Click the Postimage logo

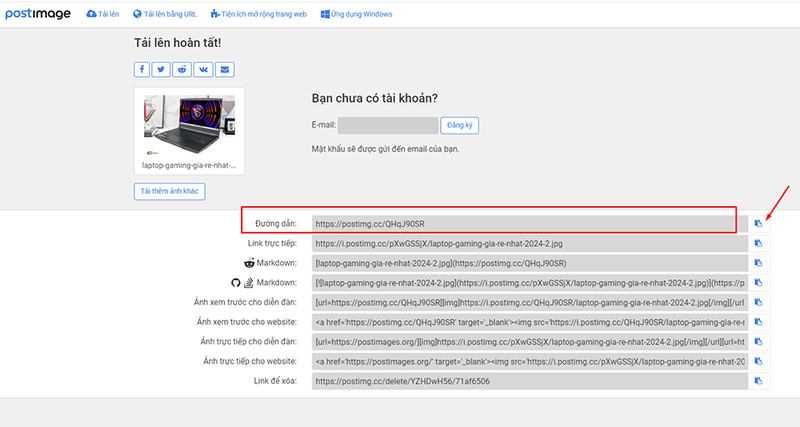click(x=38, y=14)
